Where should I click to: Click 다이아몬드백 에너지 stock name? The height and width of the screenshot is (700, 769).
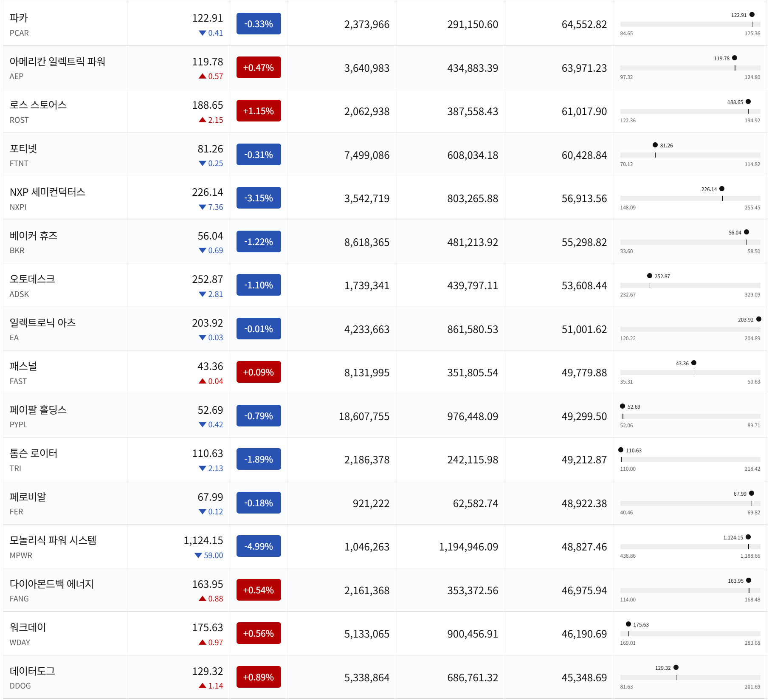pyautogui.click(x=52, y=584)
